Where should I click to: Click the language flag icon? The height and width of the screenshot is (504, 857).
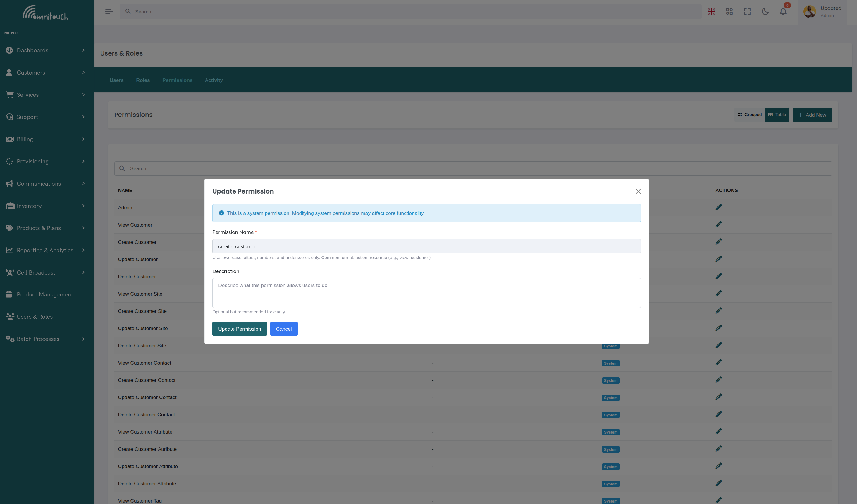tap(711, 11)
